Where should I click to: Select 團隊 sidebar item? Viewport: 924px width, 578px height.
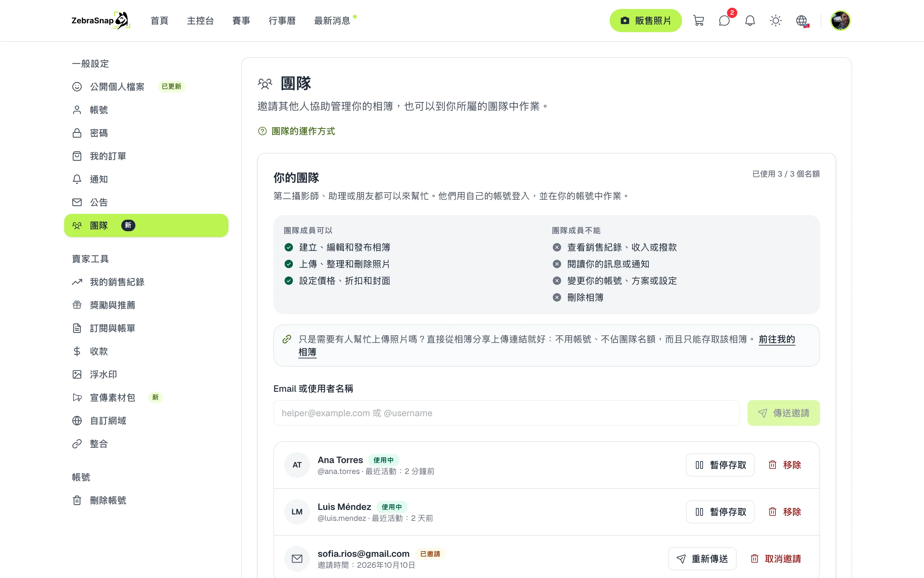point(146,225)
